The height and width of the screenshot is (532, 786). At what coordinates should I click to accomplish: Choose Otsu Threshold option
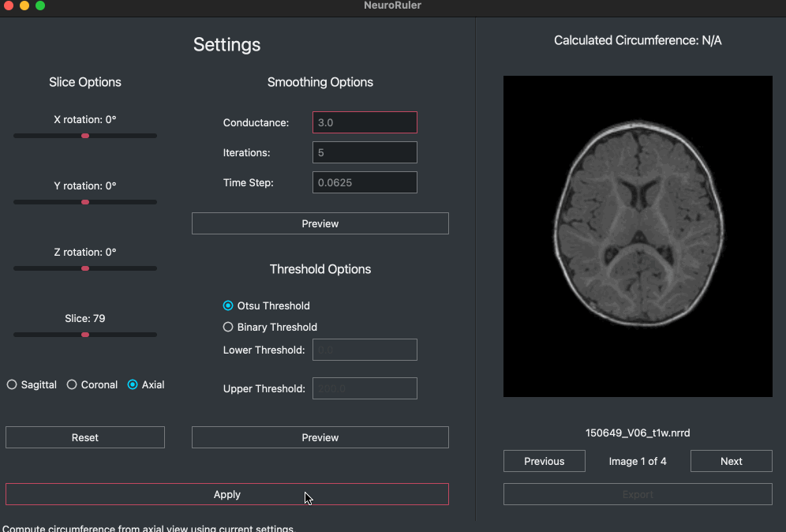click(228, 305)
